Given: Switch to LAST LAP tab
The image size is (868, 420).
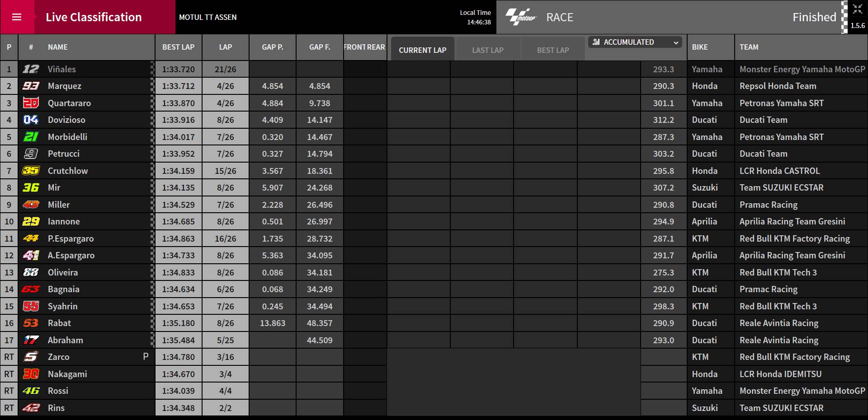Looking at the screenshot, I should (488, 50).
